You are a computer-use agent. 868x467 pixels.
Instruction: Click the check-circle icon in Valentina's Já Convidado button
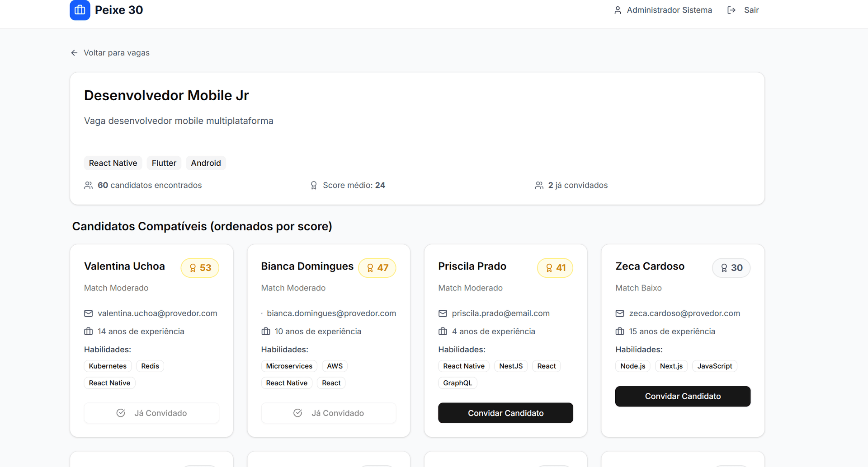point(121,413)
